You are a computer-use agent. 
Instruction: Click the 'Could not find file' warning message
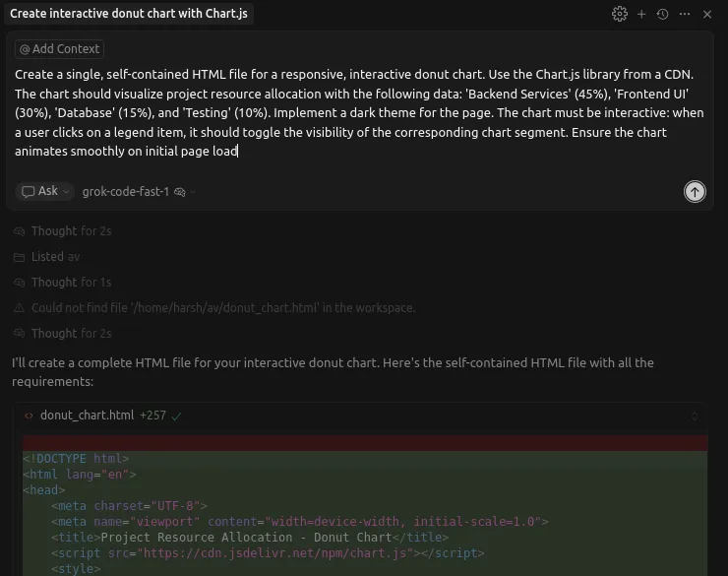tap(223, 307)
